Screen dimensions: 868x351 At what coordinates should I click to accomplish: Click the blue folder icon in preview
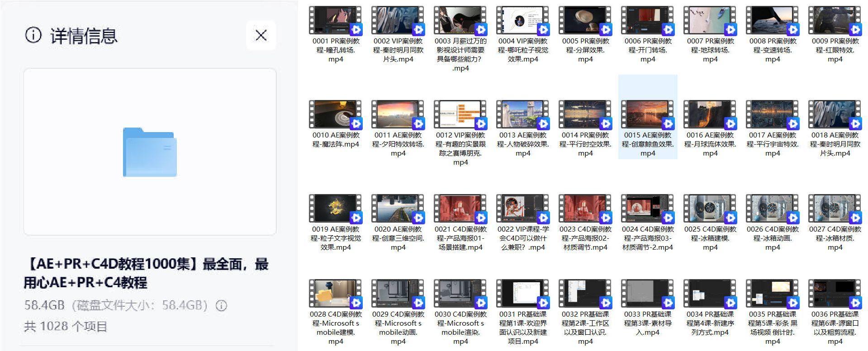[x=150, y=152]
